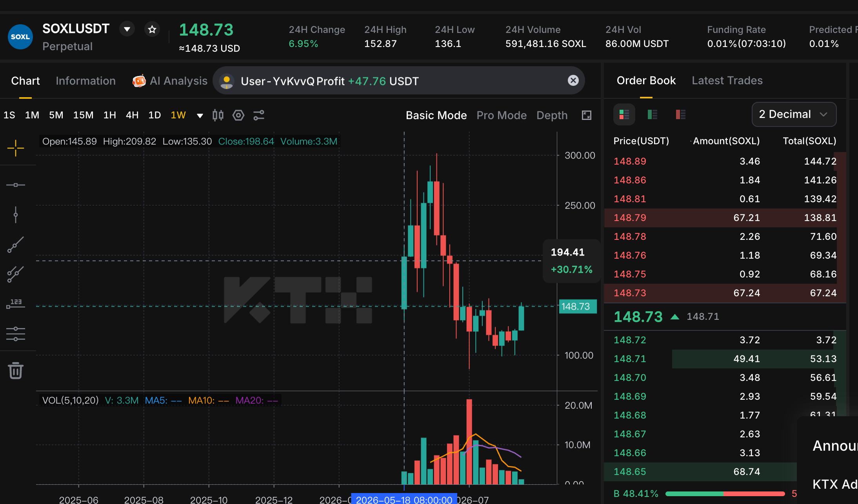The width and height of the screenshot is (858, 504).
Task: Select the 1M timeframe
Action: [32, 115]
